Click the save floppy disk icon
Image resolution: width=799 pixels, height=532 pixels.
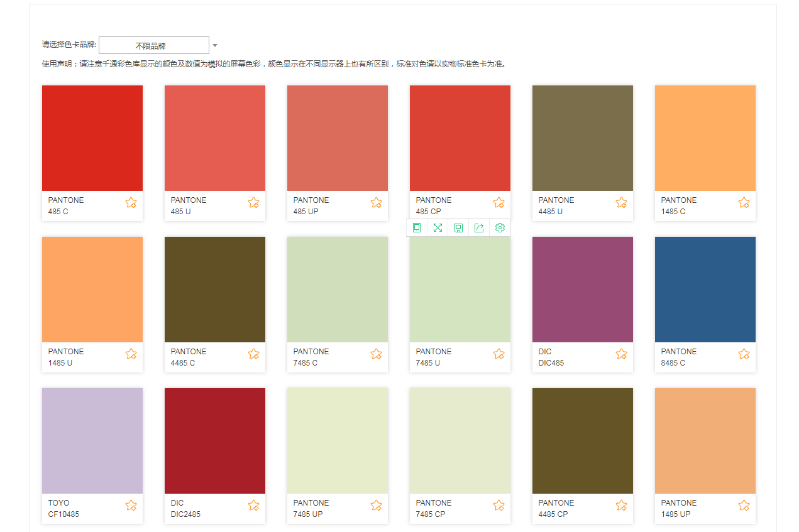coord(458,227)
